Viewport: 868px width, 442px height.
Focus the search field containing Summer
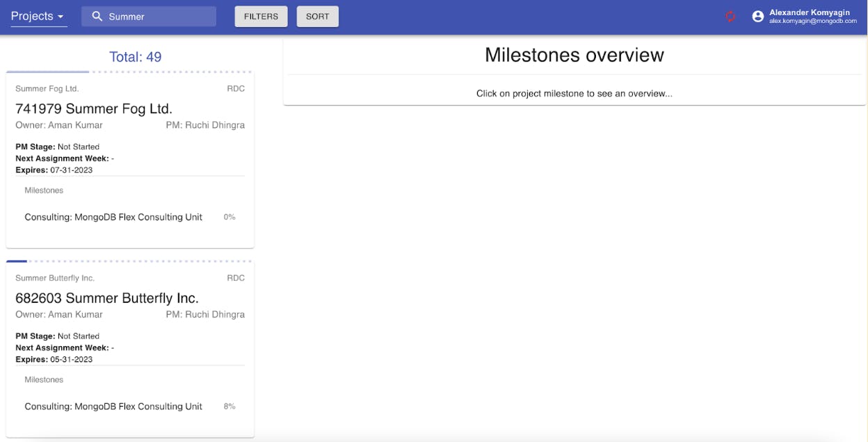pyautogui.click(x=159, y=17)
